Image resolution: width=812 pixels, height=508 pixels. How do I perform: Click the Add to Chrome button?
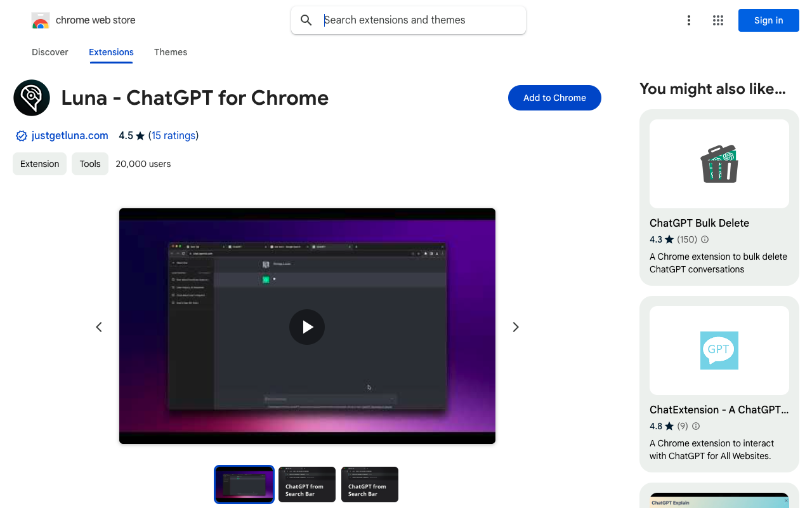[554, 98]
